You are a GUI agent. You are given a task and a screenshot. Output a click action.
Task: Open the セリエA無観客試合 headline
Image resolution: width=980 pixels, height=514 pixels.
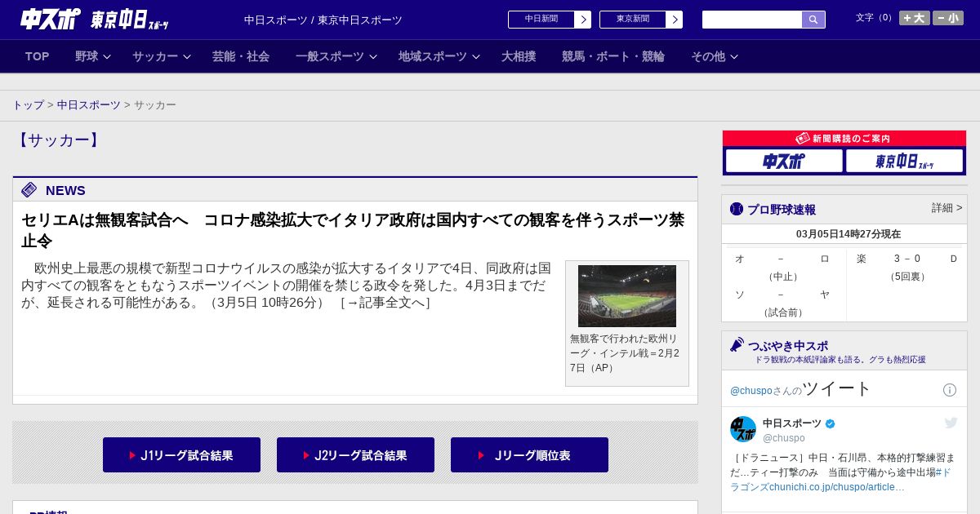click(x=353, y=230)
